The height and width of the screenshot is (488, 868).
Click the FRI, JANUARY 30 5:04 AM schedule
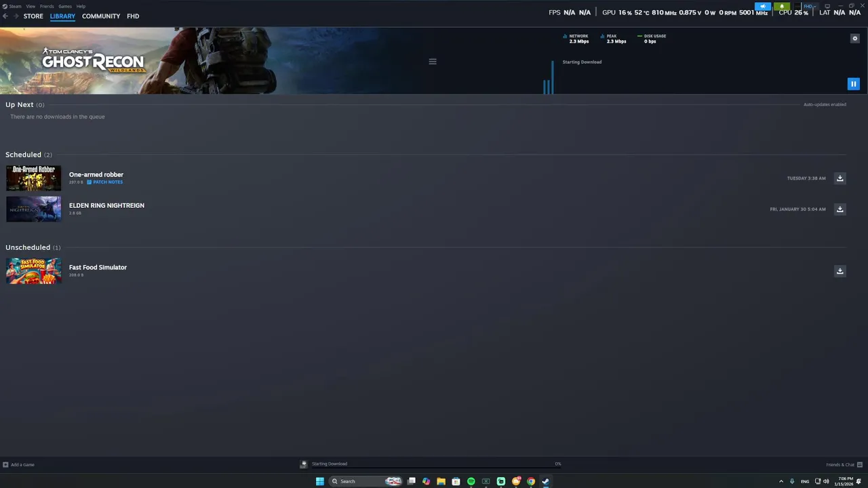coord(797,209)
